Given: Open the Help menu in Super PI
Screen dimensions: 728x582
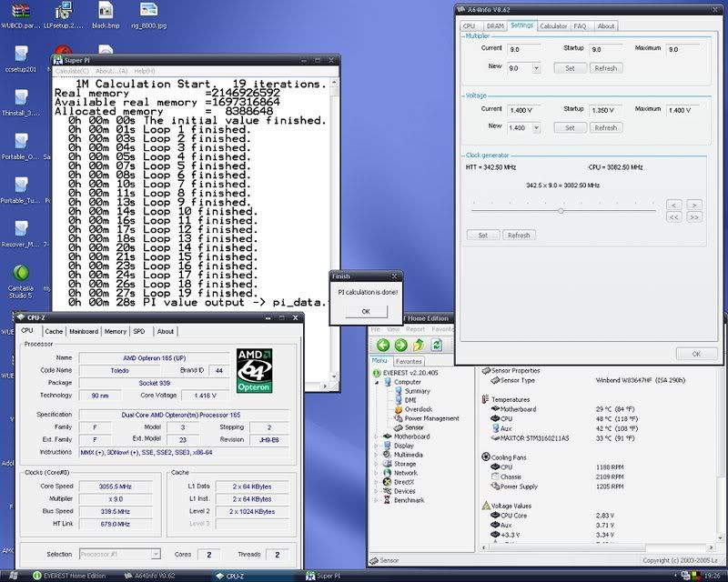Looking at the screenshot, I should (145, 71).
